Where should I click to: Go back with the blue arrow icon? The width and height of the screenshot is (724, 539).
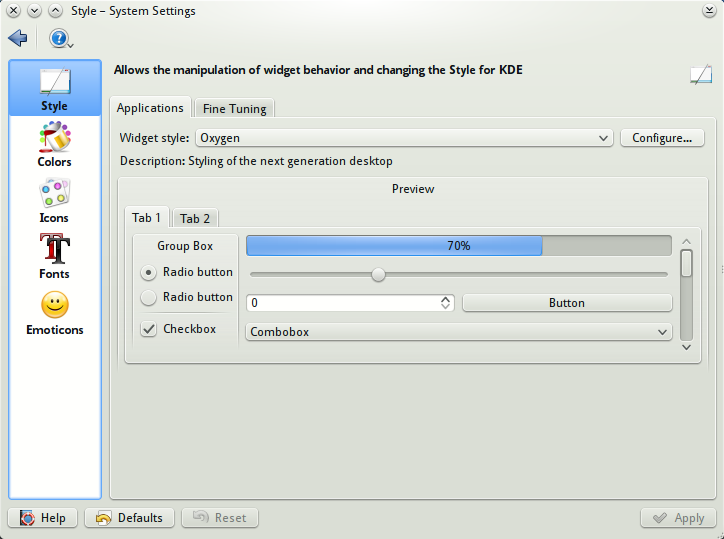[x=18, y=38]
